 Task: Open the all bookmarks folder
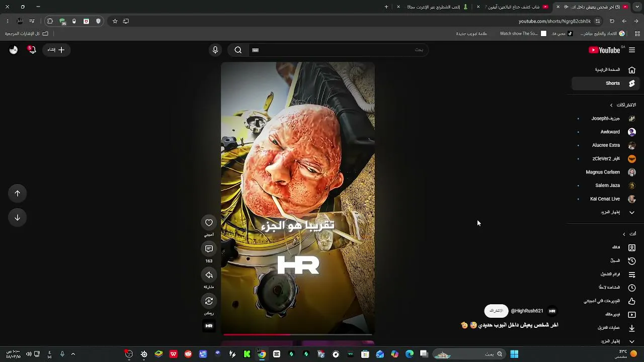27,34
